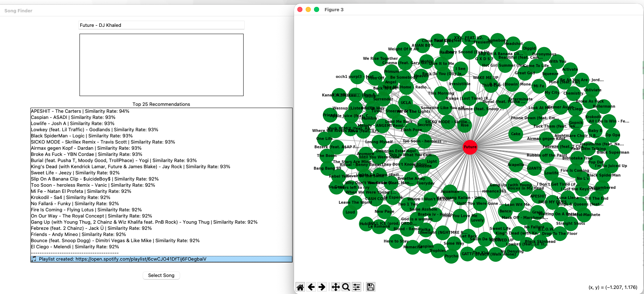Maximize the Figure 3 window
Image resolution: width=644 pixels, height=294 pixels.
pyautogui.click(x=317, y=9)
